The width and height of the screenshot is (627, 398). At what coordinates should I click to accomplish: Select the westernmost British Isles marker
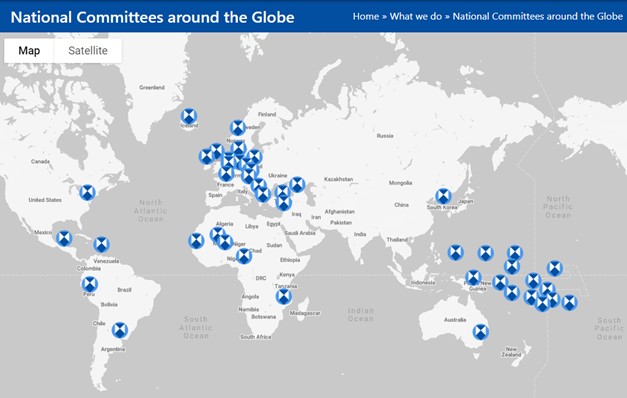(206, 156)
